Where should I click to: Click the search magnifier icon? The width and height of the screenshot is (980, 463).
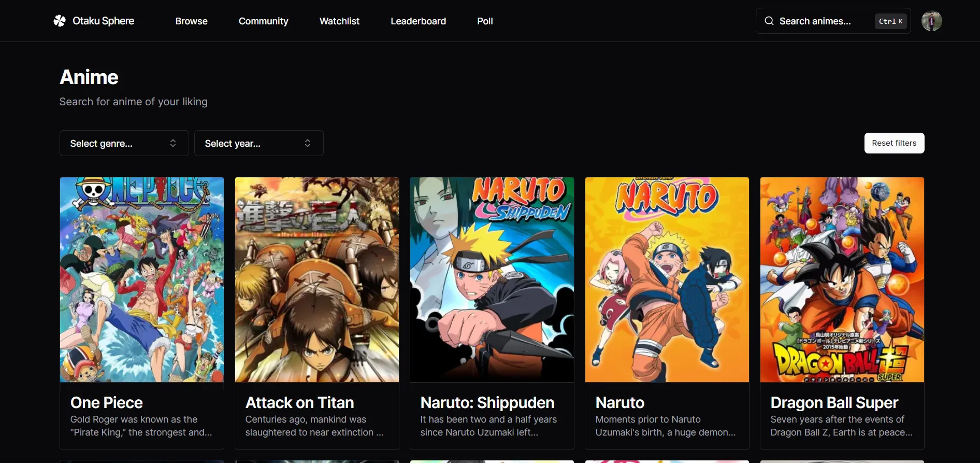[769, 21]
